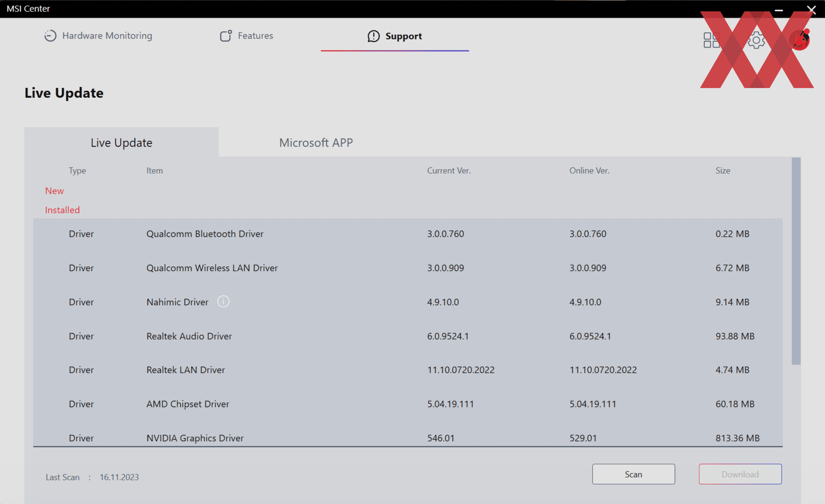Click the 813.36 MB size value
The image size is (825, 504).
[x=737, y=438]
